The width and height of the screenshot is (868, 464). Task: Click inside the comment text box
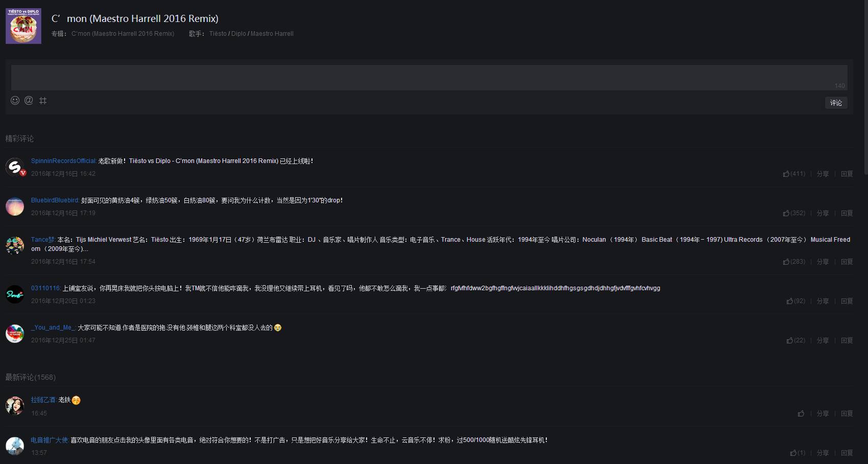pos(429,77)
